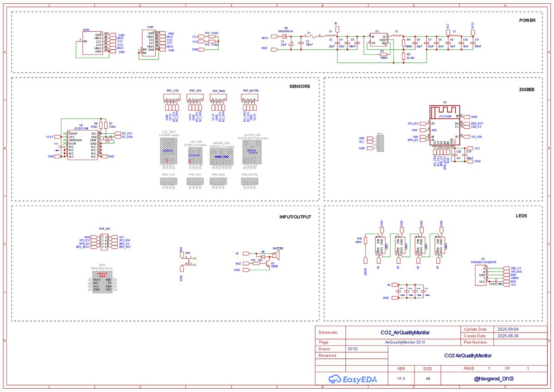Screen dimensions: 554x392
Task: Select the INPUT/OUTPUT section heading
Action: (295, 217)
